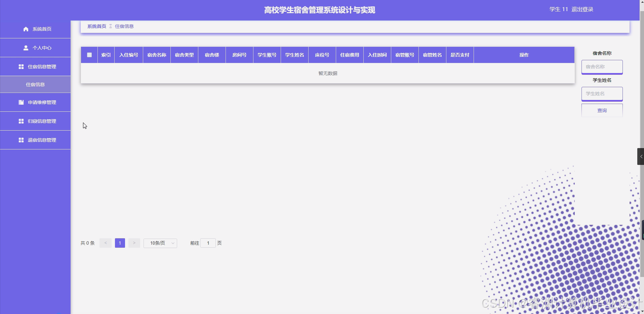Select page 1 in the pagination bar
This screenshot has width=644, height=314.
pos(120,243)
